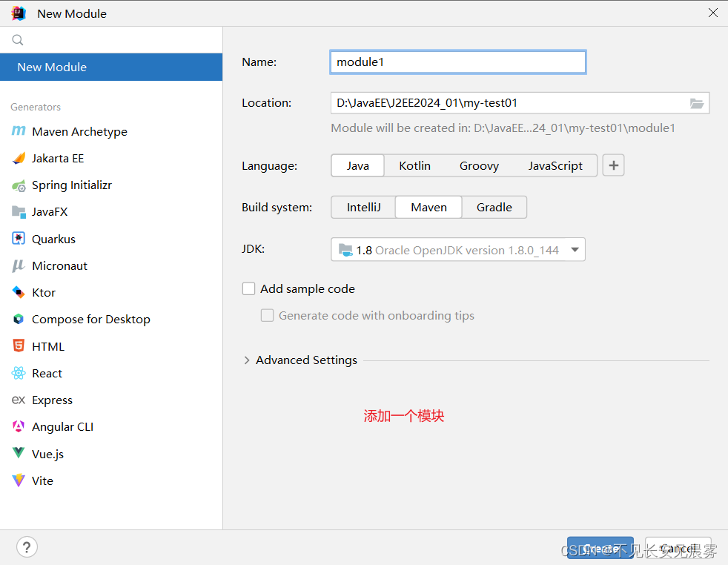Set build system to Gradle

pyautogui.click(x=494, y=207)
